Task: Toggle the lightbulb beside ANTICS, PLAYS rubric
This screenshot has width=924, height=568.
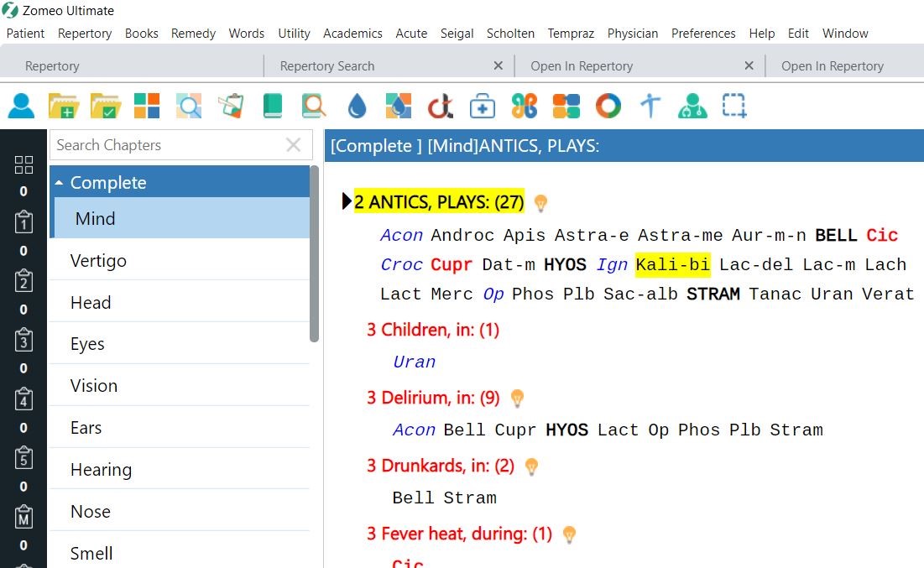Action: click(540, 202)
